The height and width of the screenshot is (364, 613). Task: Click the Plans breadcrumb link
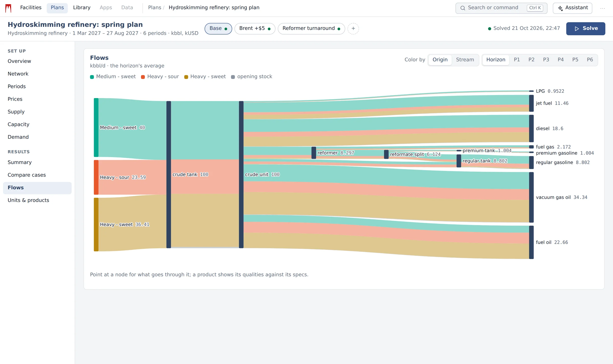(x=155, y=8)
